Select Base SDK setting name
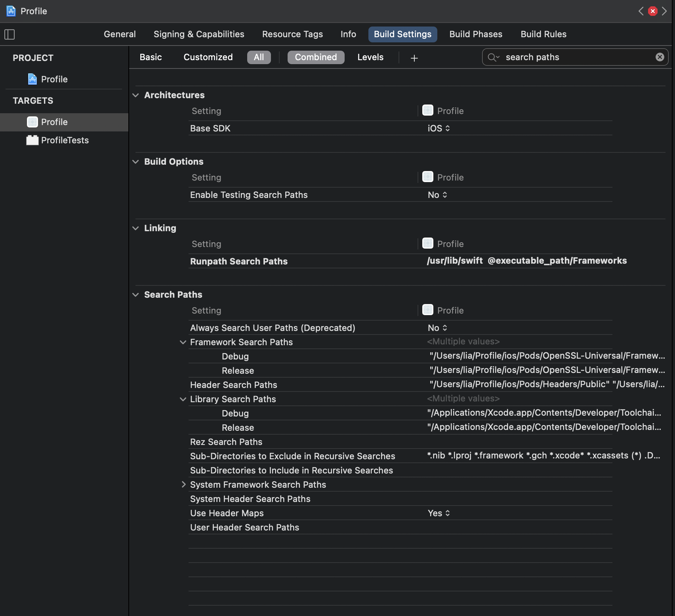Viewport: 675px width, 616px height. 210,128
